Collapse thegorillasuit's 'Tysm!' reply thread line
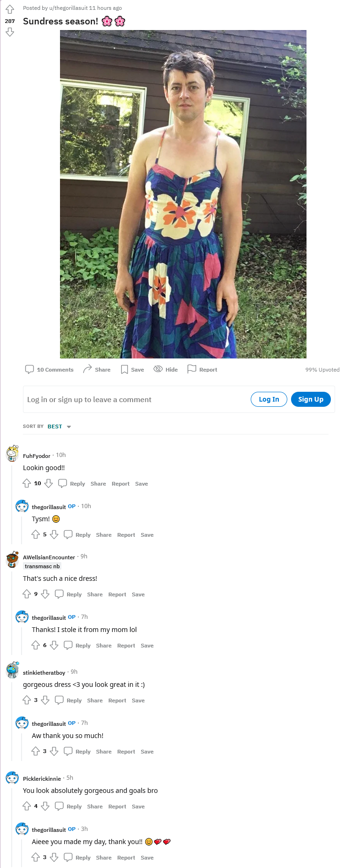 point(22,527)
